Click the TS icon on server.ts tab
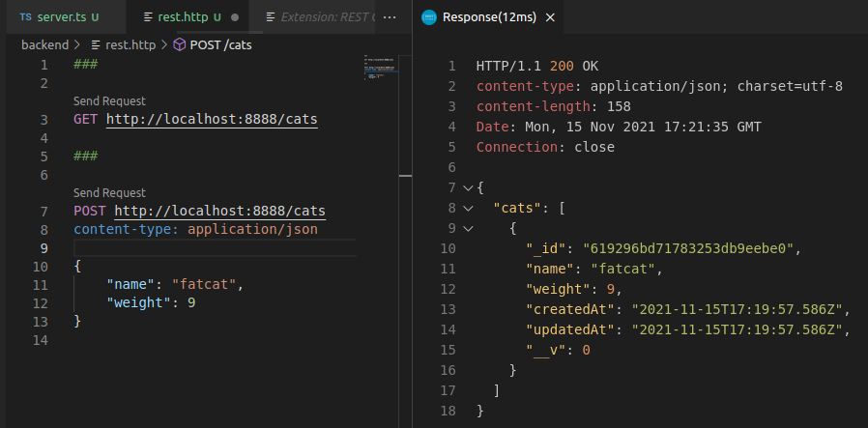Viewport: 868px width, 428px height. coord(25,17)
